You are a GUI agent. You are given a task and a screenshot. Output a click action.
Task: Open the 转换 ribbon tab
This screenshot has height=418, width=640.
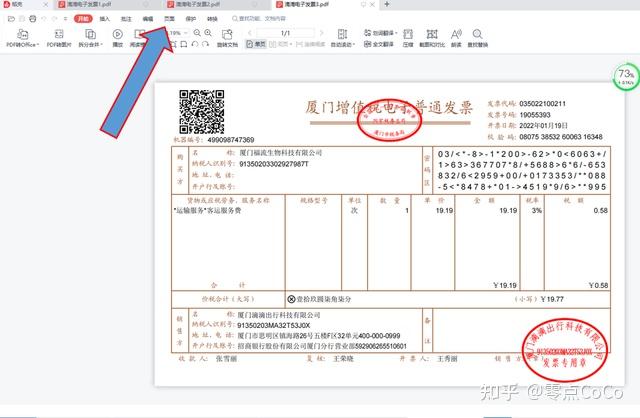pos(212,19)
